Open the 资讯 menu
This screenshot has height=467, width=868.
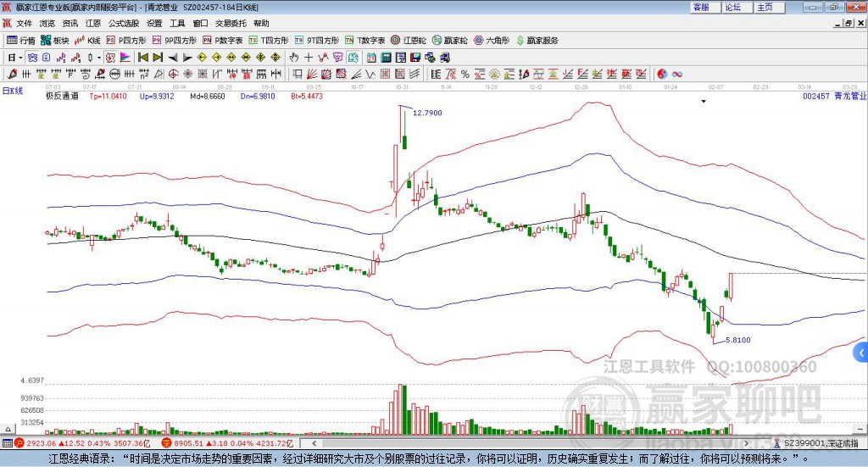[x=70, y=23]
